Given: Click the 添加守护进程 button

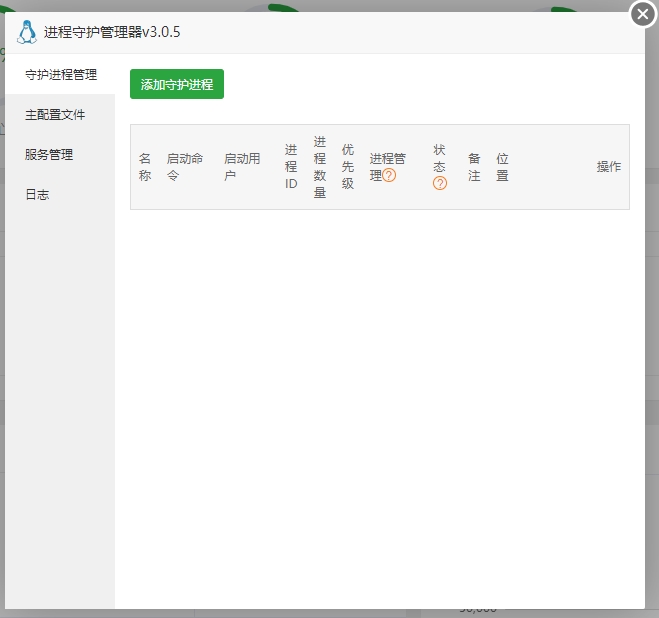Looking at the screenshot, I should coord(177,84).
